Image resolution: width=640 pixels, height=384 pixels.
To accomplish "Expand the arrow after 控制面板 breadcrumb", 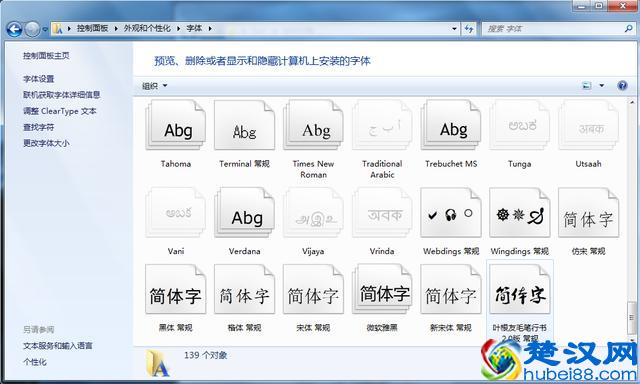I will 116,29.
